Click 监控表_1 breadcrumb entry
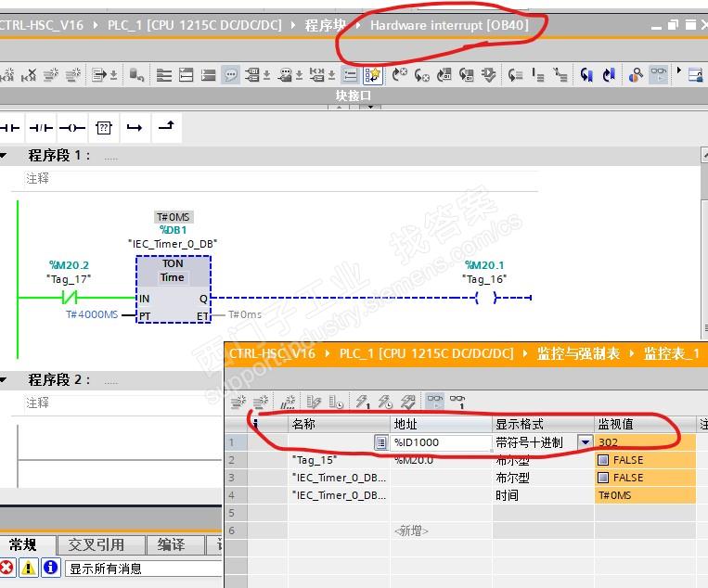Image resolution: width=708 pixels, height=588 pixels. (672, 353)
